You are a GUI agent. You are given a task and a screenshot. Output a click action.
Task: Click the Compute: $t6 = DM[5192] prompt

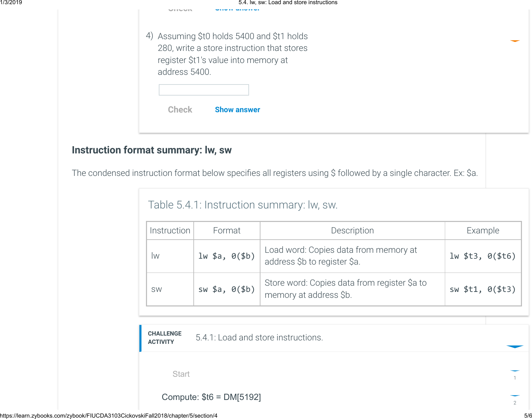(211, 397)
